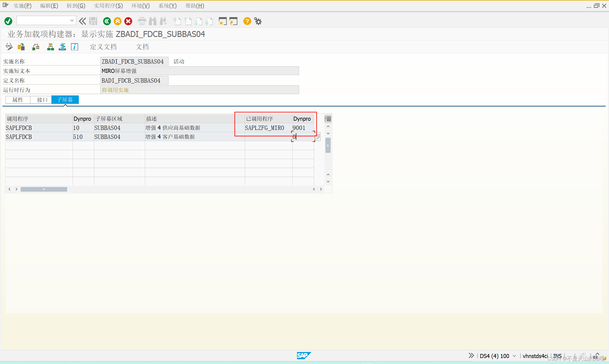Click the red Cancel icon
The image size is (609, 364).
point(128,21)
